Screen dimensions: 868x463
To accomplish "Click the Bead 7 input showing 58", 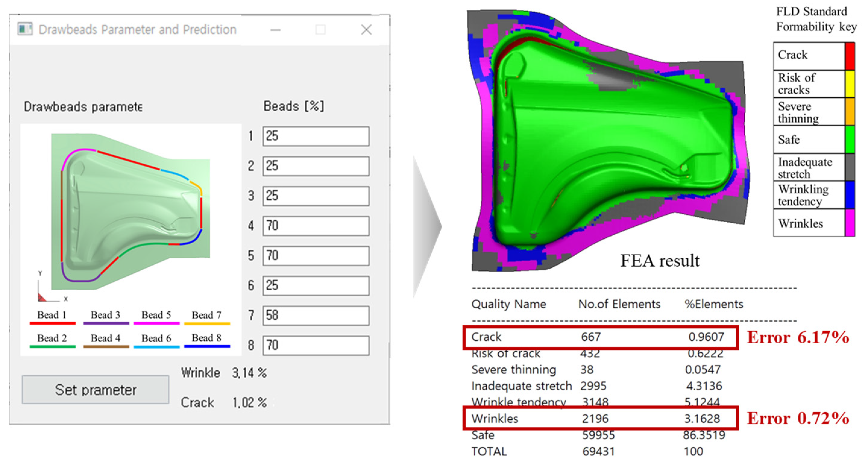I will pos(316,316).
